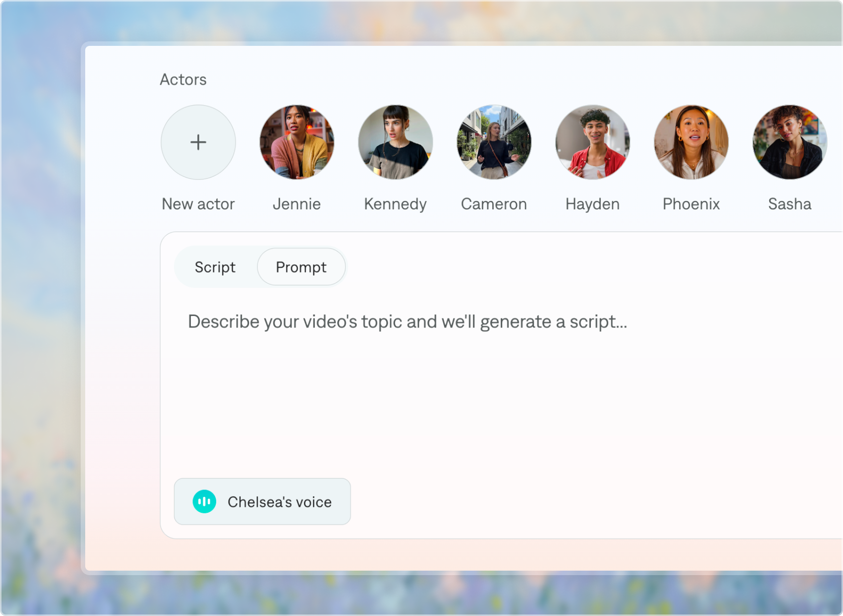Click the Phoenix name label

click(x=692, y=204)
